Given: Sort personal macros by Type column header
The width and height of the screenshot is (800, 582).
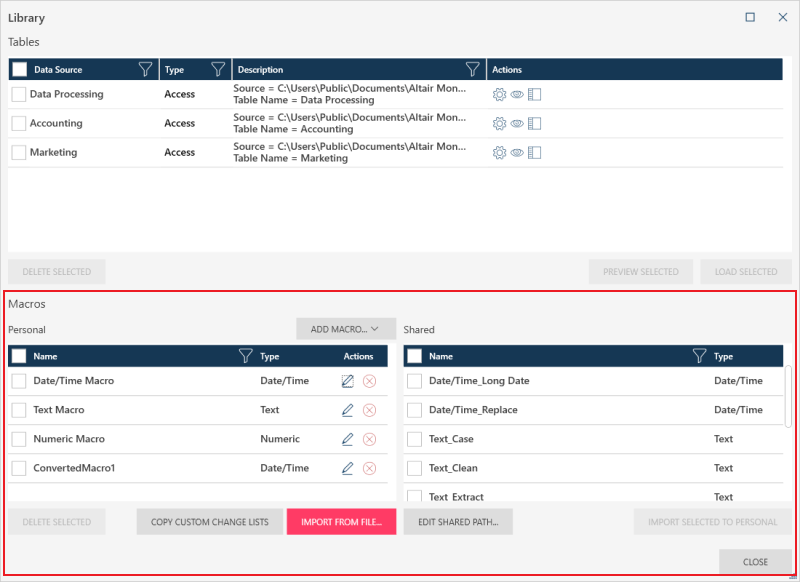Looking at the screenshot, I should [270, 356].
